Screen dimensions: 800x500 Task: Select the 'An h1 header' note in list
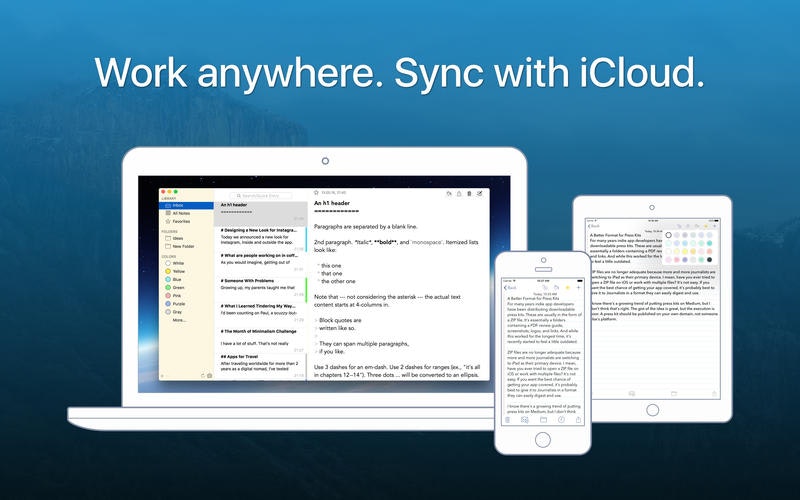point(260,213)
